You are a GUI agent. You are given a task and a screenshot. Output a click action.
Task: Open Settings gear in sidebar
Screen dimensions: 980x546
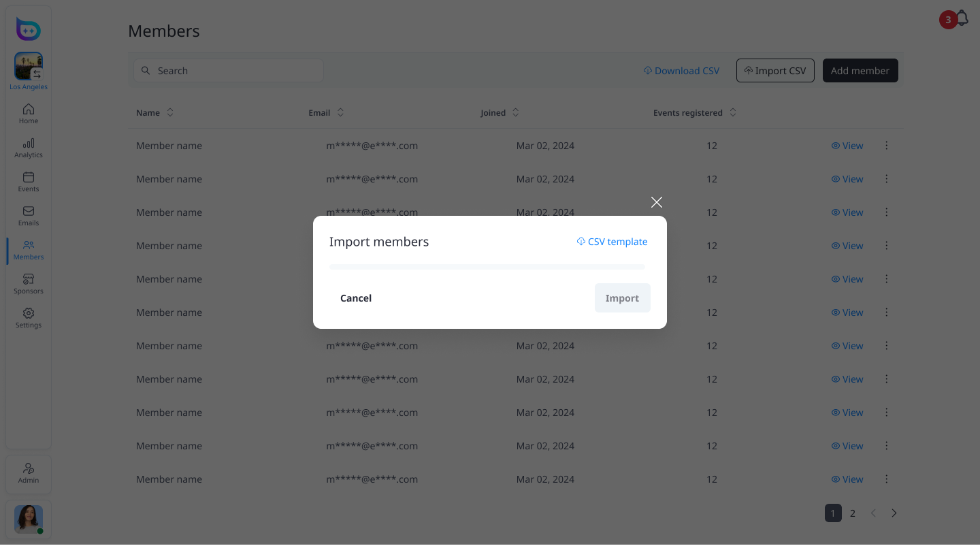[x=29, y=318]
